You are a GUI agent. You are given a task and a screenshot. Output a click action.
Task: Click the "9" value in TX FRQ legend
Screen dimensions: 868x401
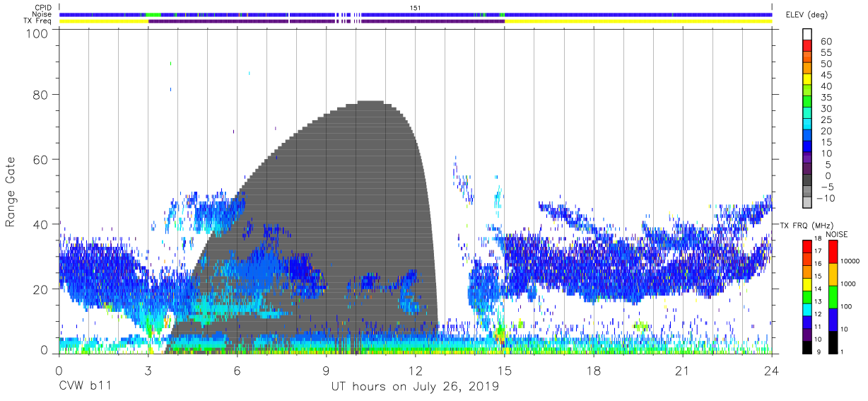click(x=819, y=351)
